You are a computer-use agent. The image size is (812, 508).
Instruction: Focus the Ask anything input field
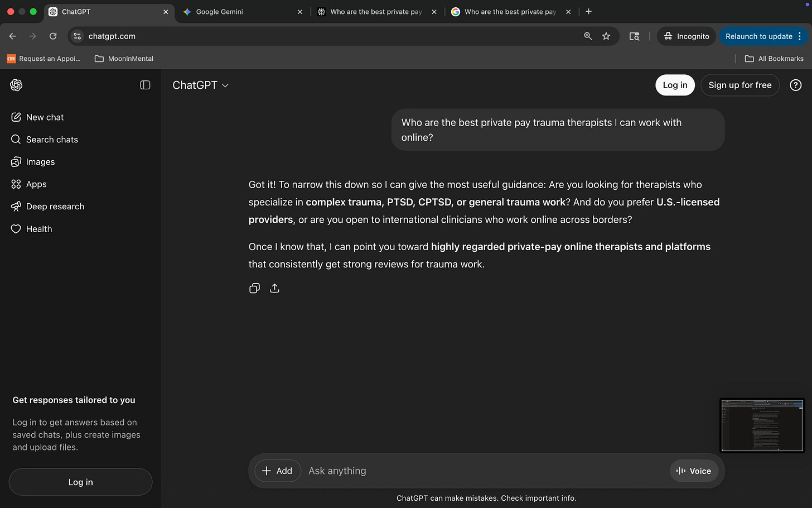(x=485, y=471)
